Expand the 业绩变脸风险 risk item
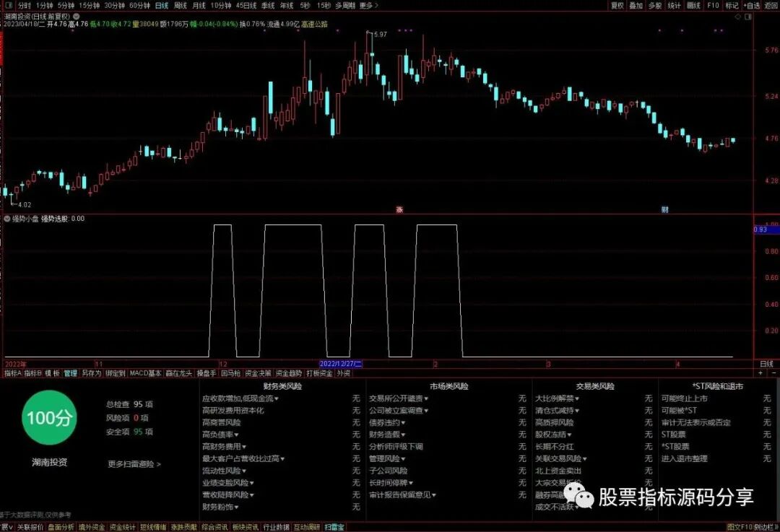Viewport: 780px width, 532px height. 227,483
